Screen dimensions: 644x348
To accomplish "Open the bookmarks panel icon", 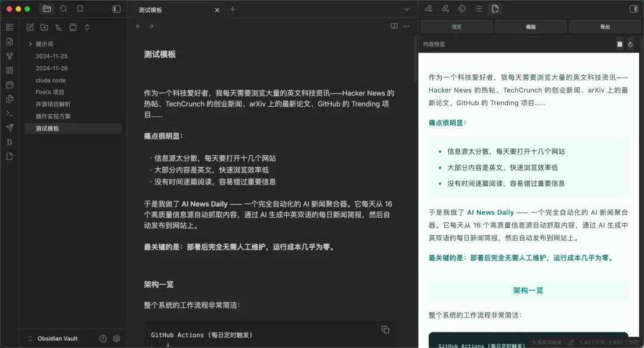I will click(x=80, y=8).
